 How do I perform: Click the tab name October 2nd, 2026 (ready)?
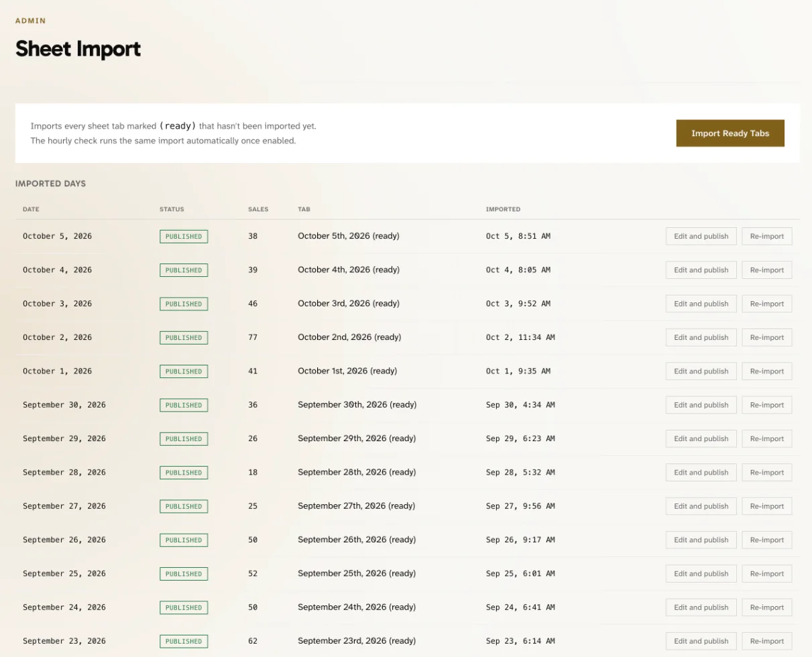(349, 337)
